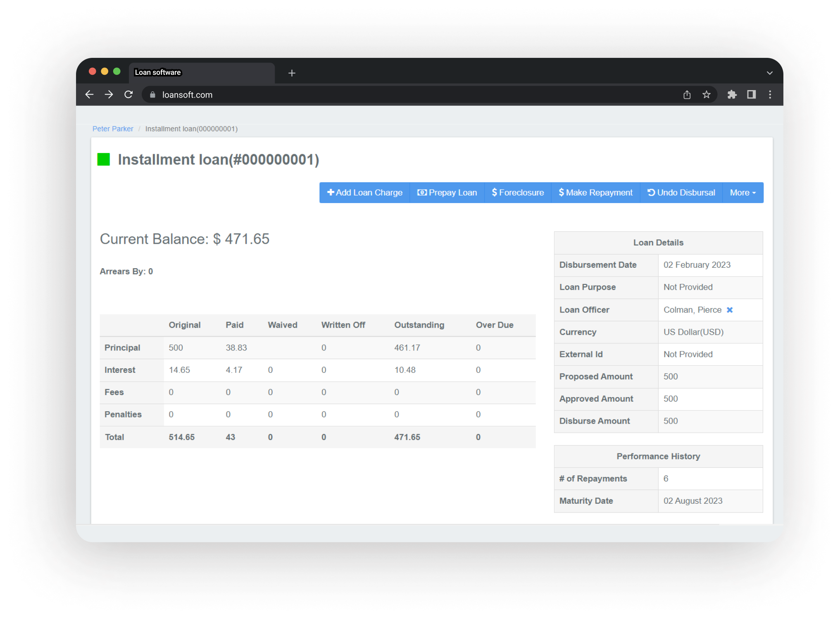840x617 pixels.
Task: Click the share page icon
Action: tap(687, 95)
